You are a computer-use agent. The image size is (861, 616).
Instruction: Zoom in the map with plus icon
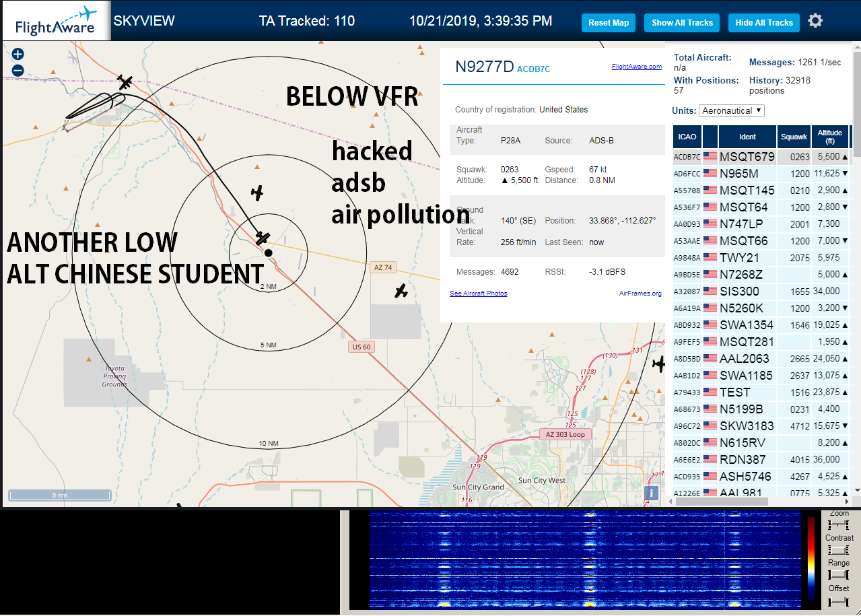pos(18,55)
